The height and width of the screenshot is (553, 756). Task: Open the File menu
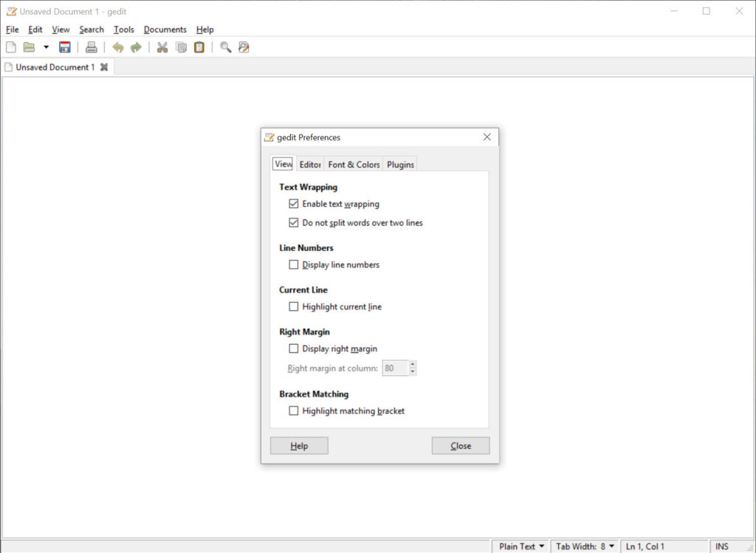click(12, 30)
